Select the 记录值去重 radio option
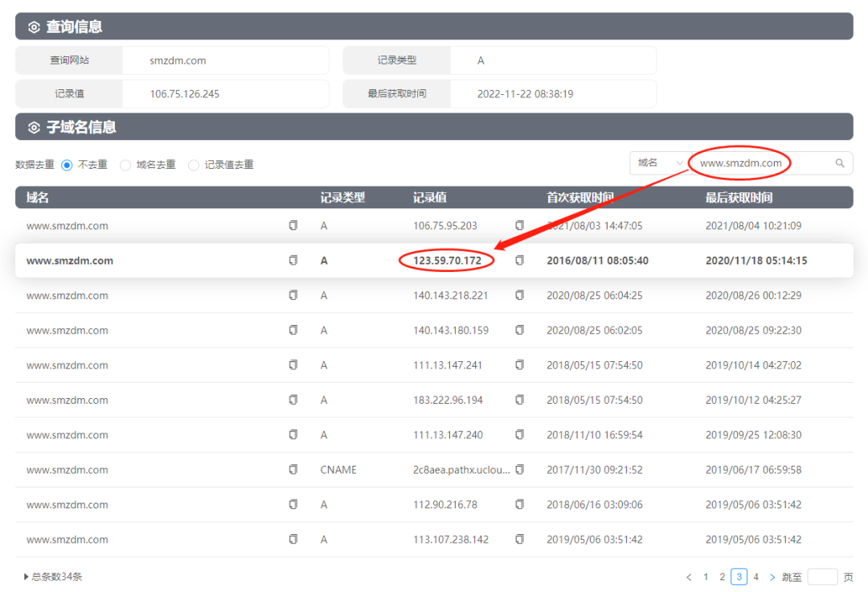 (x=194, y=165)
